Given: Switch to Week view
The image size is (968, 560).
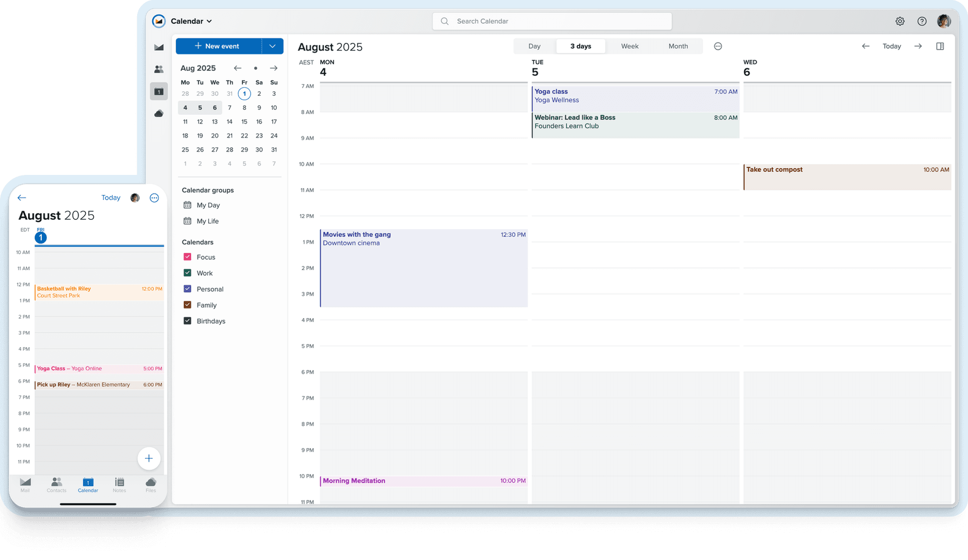Looking at the screenshot, I should pos(630,46).
